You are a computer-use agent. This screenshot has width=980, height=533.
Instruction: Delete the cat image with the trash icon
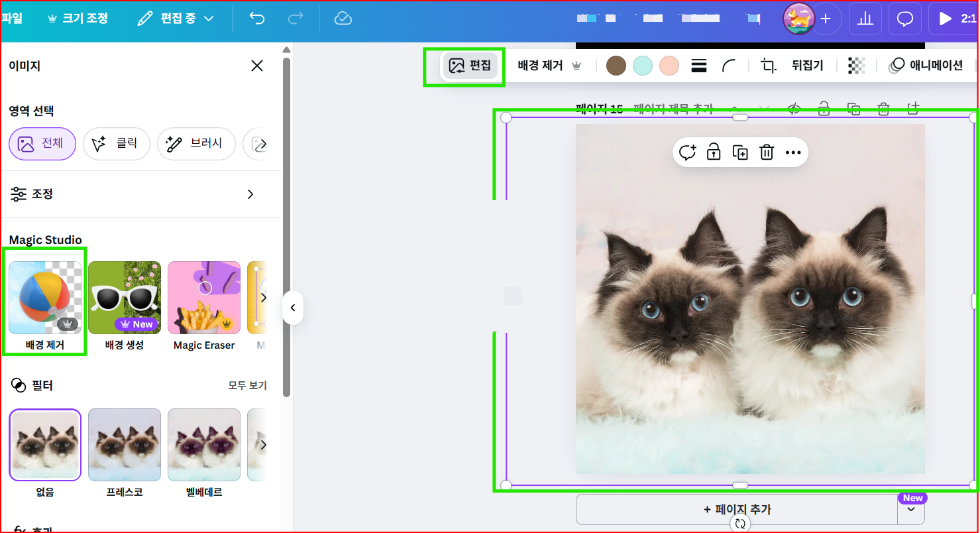[x=767, y=152]
